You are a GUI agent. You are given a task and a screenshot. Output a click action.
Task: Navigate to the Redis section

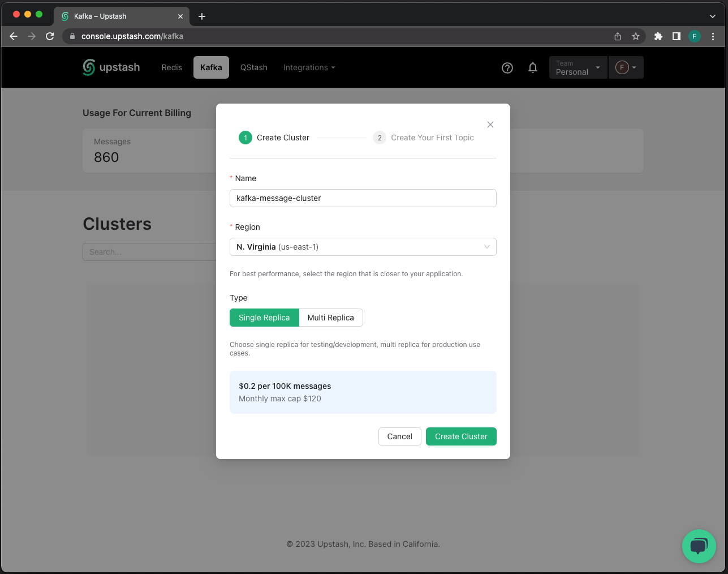coord(171,67)
